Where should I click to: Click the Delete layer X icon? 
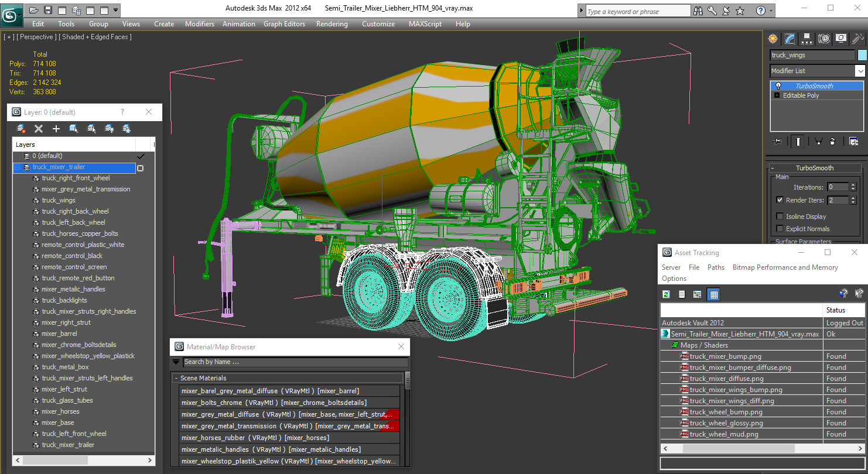click(x=39, y=129)
